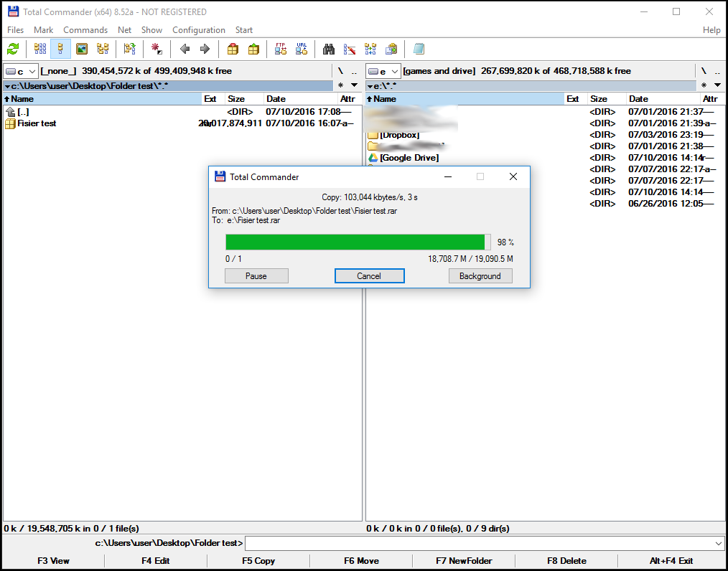Open the Synchronize directories icon

point(370,49)
